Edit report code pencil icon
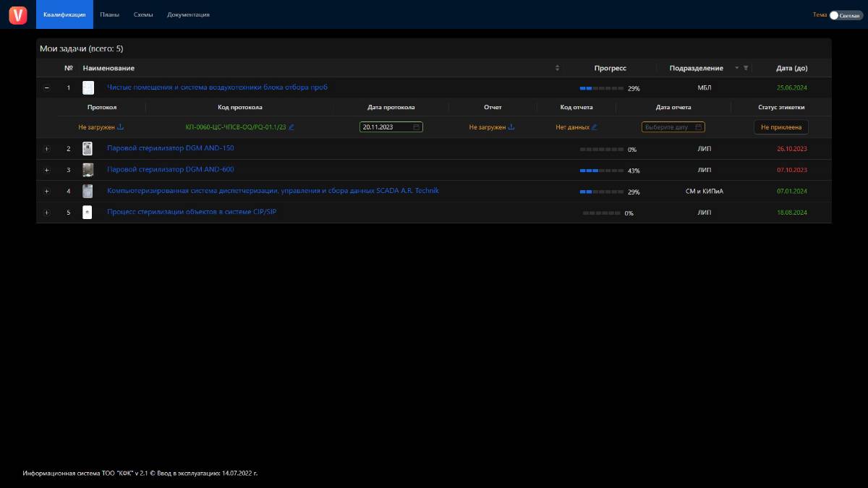This screenshot has width=868, height=488. [595, 127]
